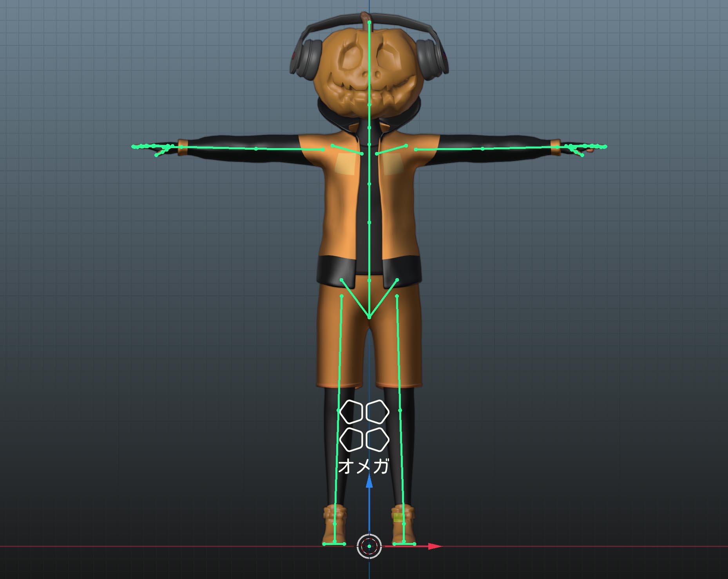Click the red X-axis arrow head
This screenshot has width=728, height=579.
click(x=435, y=546)
